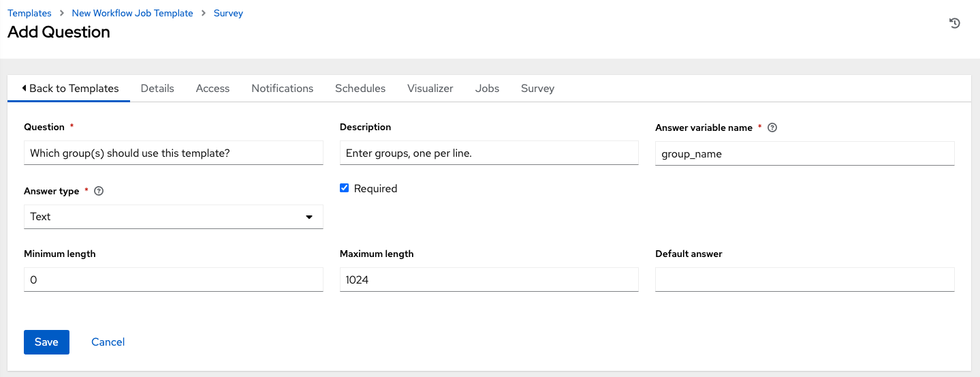This screenshot has height=377, width=980.
Task: Open the Visualizer tab
Action: coord(430,89)
